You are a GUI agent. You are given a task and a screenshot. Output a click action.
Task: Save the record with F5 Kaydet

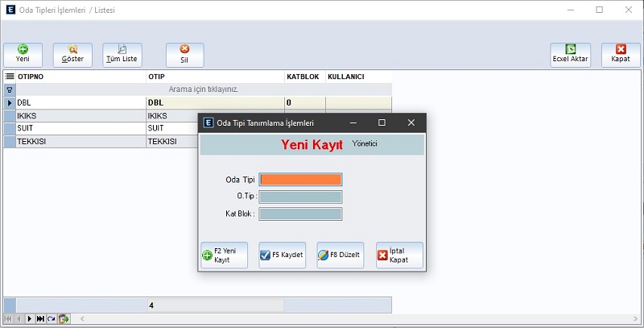click(x=283, y=255)
